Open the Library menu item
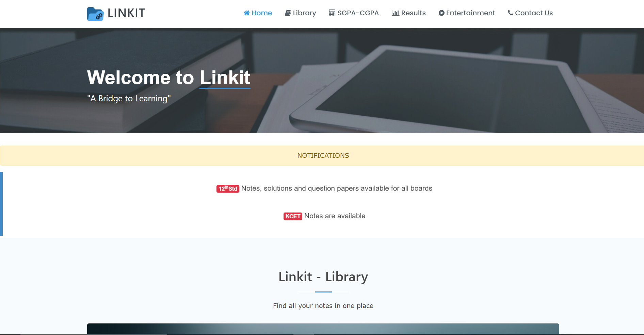644x335 pixels. (x=304, y=13)
